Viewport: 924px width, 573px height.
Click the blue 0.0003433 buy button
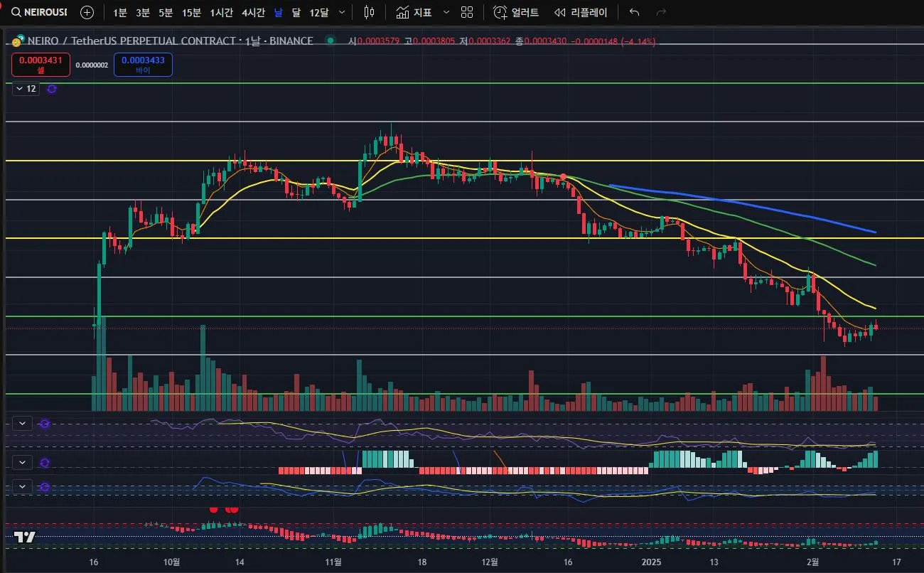pyautogui.click(x=142, y=65)
